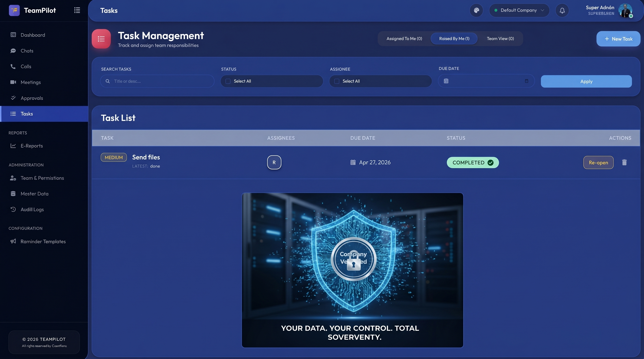This screenshot has height=359, width=644.
Task: Click the calendar icon in Due Date field
Action: (446, 81)
